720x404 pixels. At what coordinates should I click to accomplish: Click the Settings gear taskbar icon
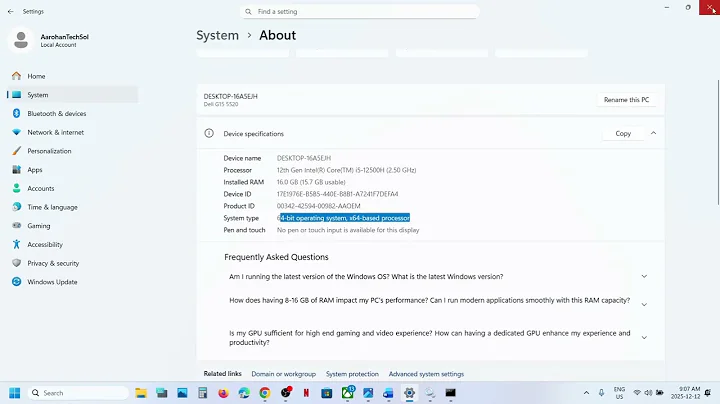[409, 393]
